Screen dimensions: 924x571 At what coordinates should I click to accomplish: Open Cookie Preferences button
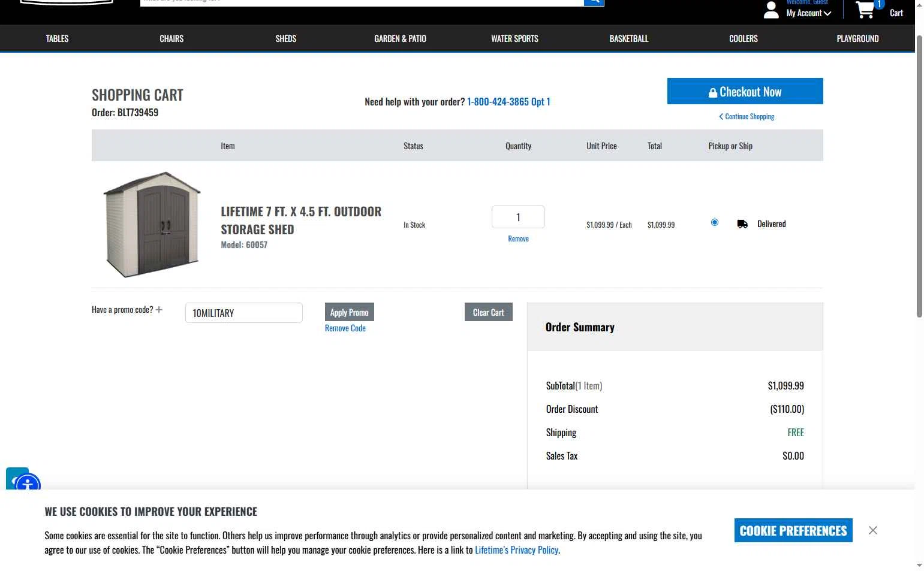coord(793,530)
